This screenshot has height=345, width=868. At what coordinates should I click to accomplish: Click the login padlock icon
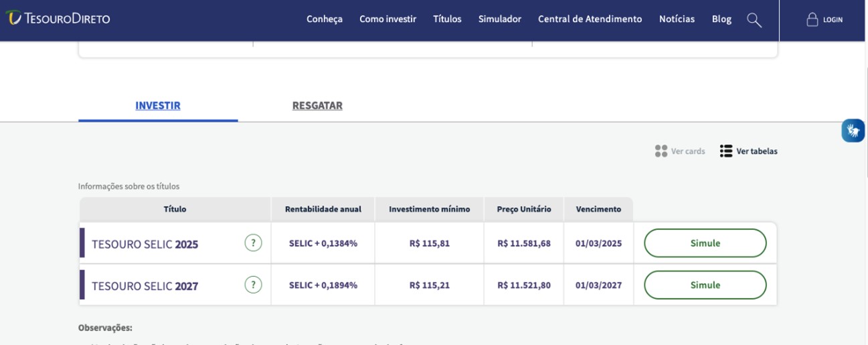[x=812, y=19]
